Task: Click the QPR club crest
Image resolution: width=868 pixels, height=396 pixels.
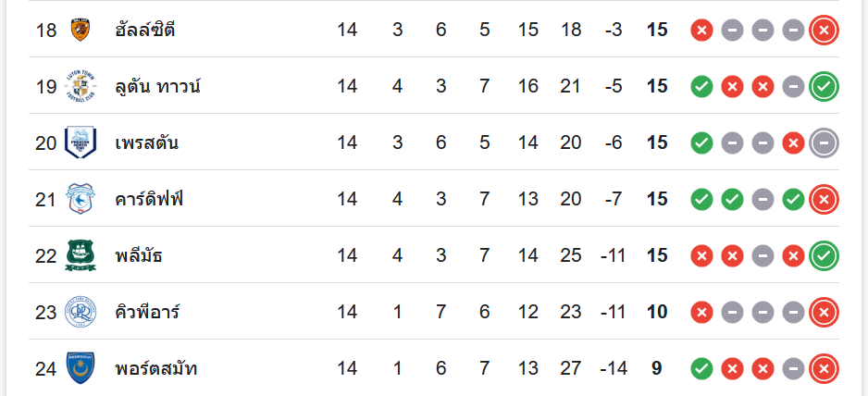Action: point(81,312)
